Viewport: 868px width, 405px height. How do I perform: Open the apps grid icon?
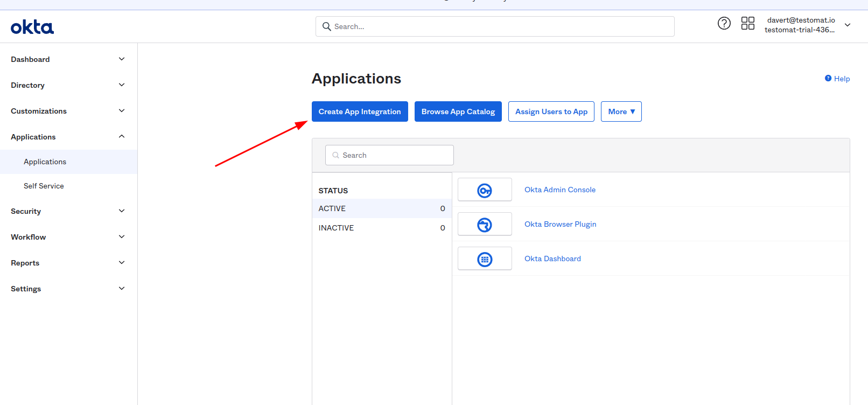[747, 23]
